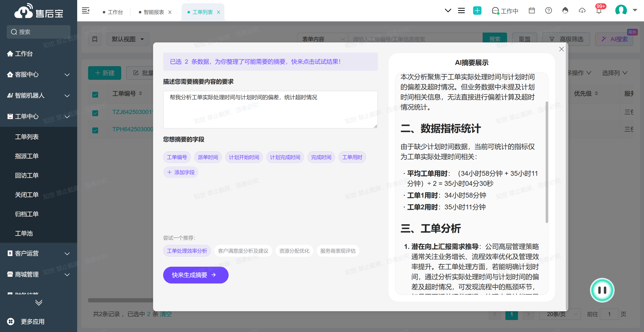644x332 pixels.
Task: Click the 重置 button
Action: click(524, 39)
